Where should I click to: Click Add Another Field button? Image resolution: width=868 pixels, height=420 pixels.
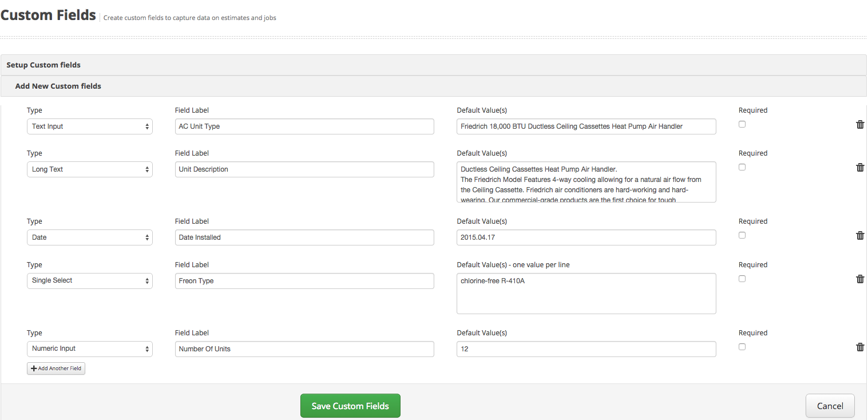56,369
